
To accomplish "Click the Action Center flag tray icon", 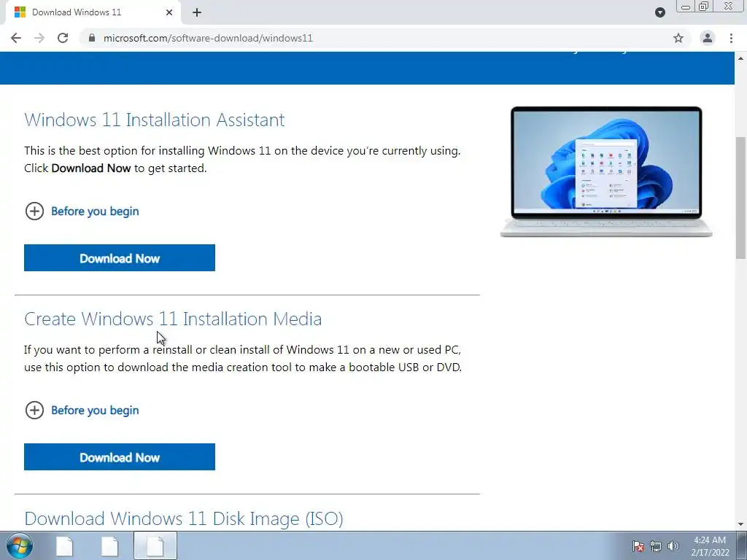I will 638,546.
